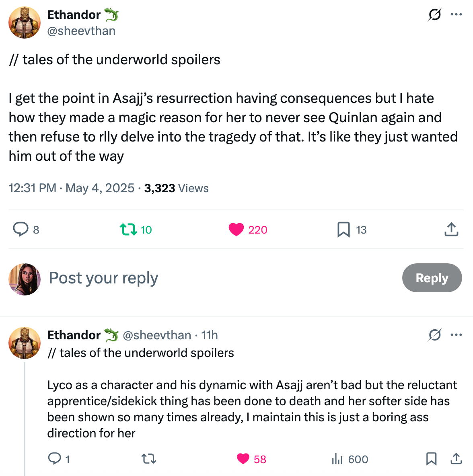
Task: Open Ethandor's profile picture on the main post
Action: click(x=25, y=23)
